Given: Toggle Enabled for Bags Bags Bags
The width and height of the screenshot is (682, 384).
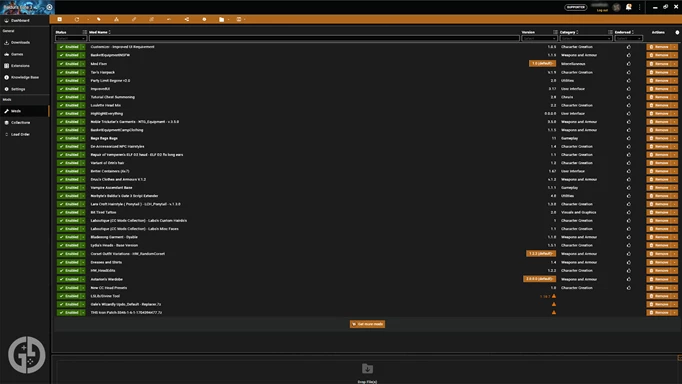Looking at the screenshot, I should coord(69,138).
